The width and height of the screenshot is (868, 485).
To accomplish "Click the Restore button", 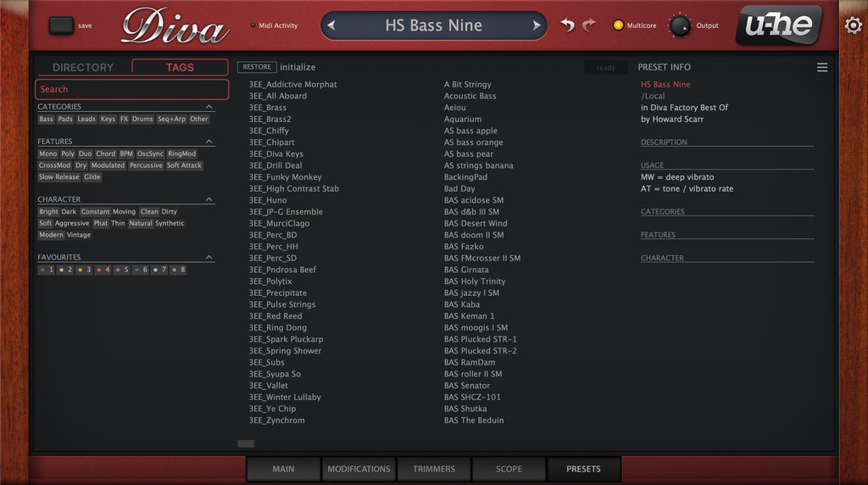I will (257, 67).
